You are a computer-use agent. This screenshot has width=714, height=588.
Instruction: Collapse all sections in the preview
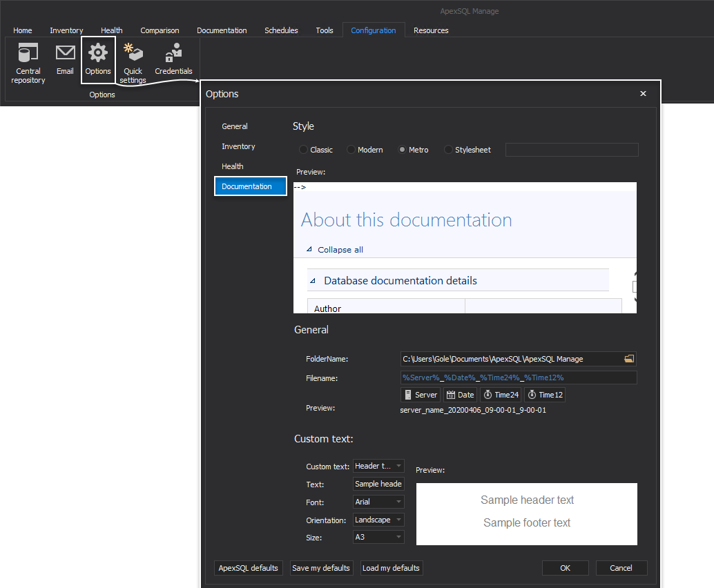(335, 249)
